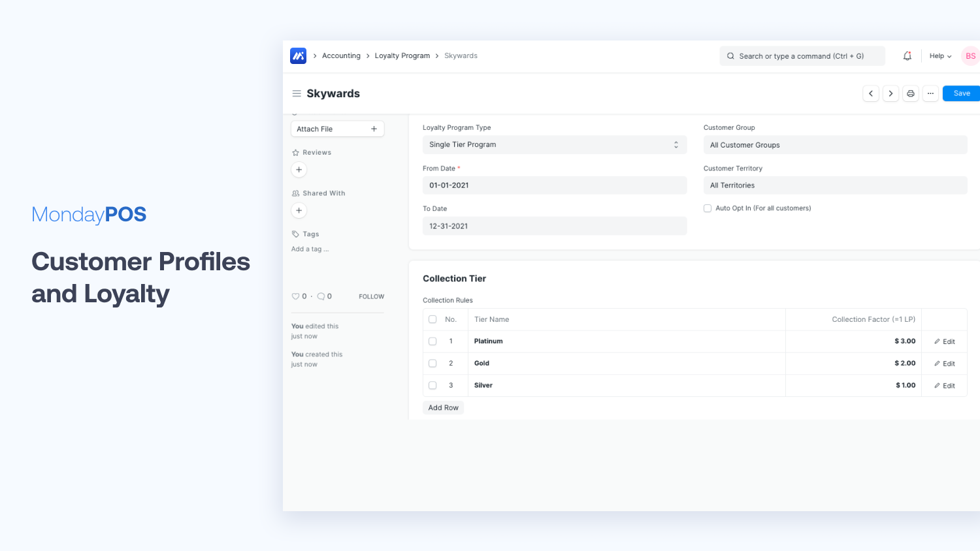Add a review with plus icon

click(299, 170)
